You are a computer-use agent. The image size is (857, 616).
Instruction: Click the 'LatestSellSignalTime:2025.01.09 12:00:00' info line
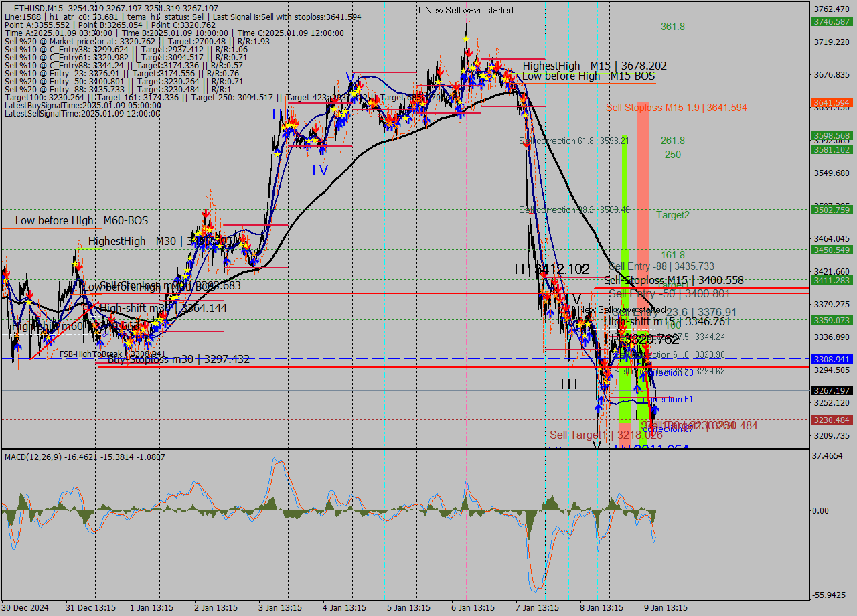tap(82, 114)
